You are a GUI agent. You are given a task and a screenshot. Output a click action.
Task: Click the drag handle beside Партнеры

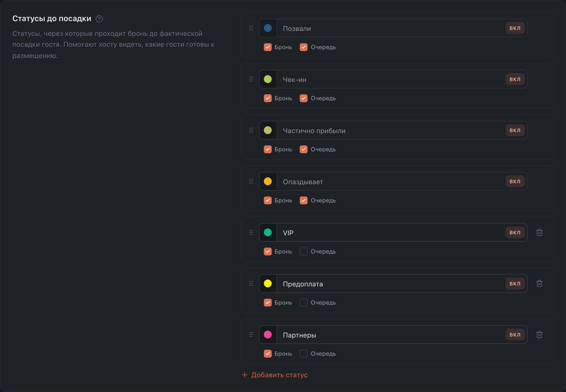251,335
